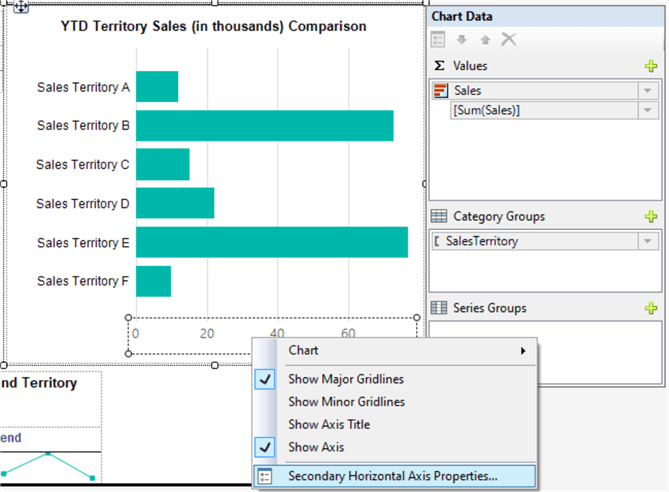Click the delete X icon in Chart Data
669x492 pixels.
tap(509, 40)
